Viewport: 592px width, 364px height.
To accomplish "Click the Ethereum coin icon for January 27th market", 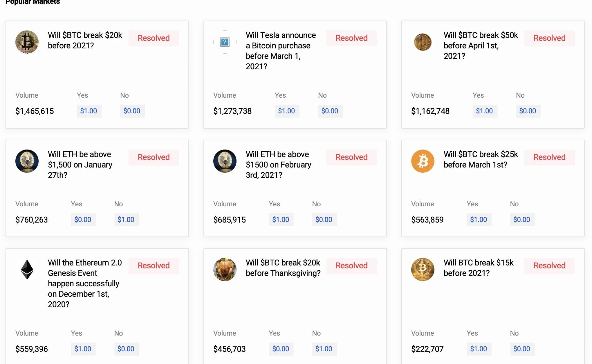I will point(27,161).
